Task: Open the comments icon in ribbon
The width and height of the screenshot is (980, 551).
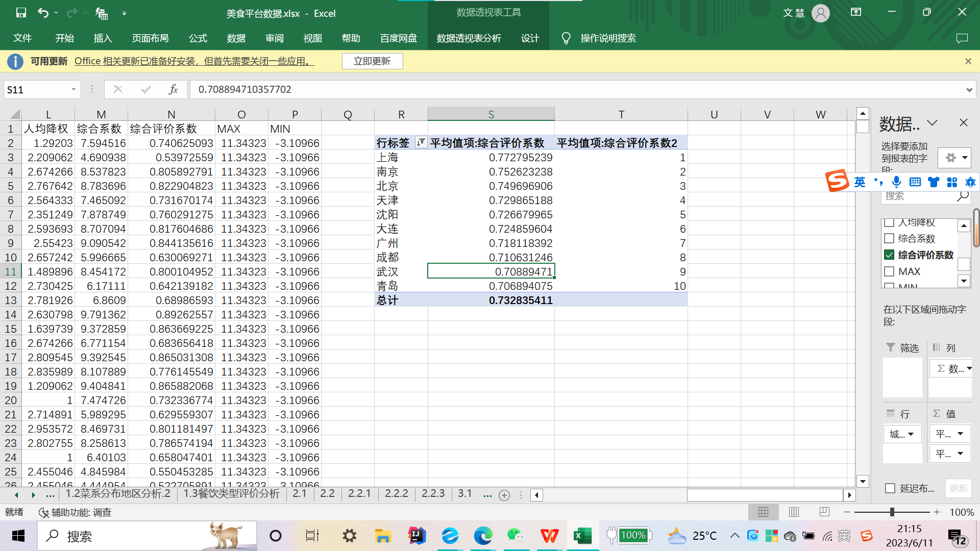Action: point(962,38)
